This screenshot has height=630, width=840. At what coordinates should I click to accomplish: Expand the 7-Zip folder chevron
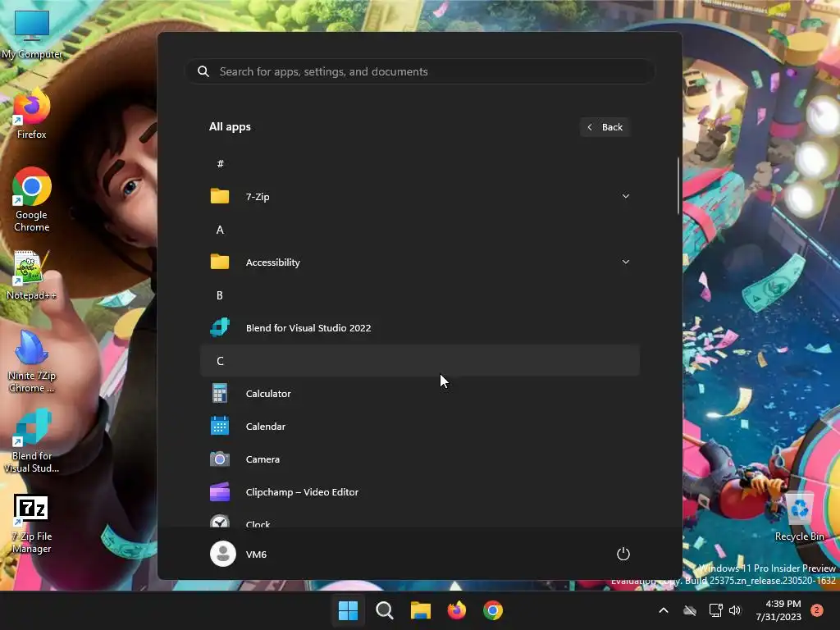[x=626, y=197]
